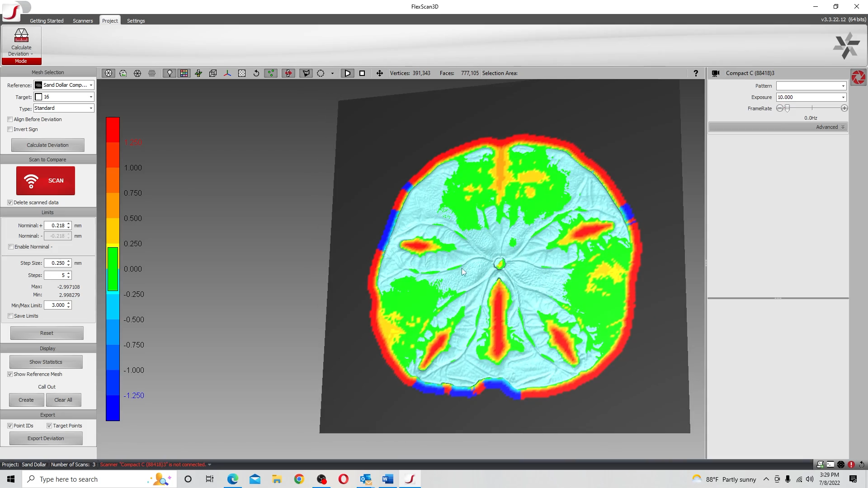The height and width of the screenshot is (488, 868).
Task: Check the Save Limits box
Action: click(x=10, y=316)
